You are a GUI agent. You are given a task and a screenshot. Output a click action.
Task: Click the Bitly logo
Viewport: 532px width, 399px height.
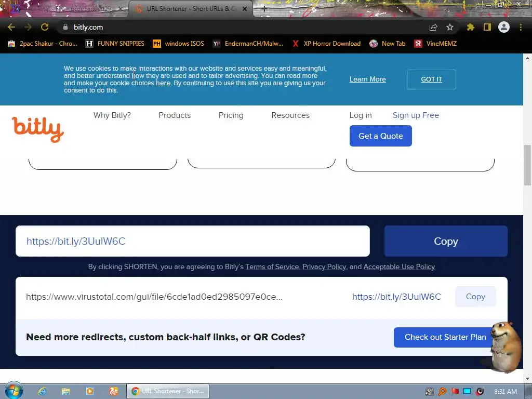[38, 129]
